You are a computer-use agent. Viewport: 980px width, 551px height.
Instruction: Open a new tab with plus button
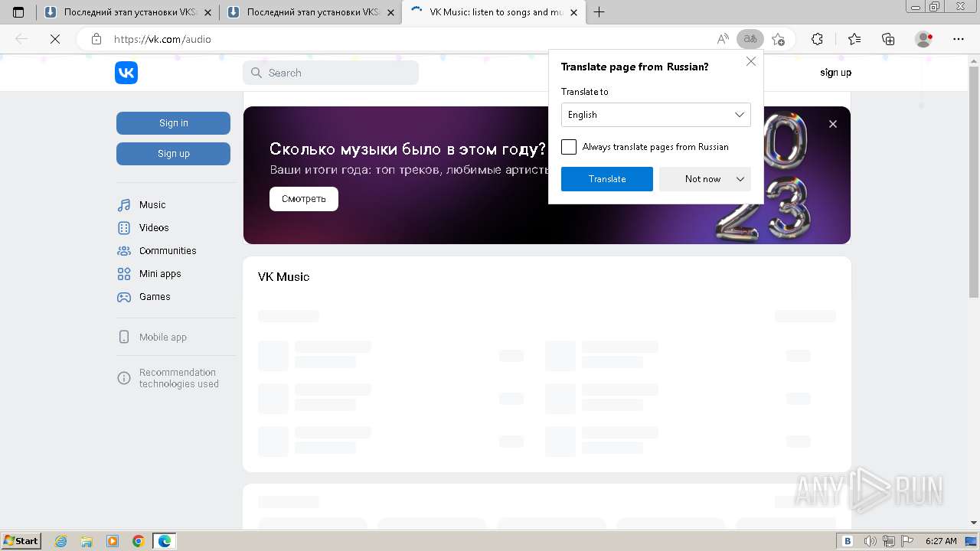(x=599, y=12)
